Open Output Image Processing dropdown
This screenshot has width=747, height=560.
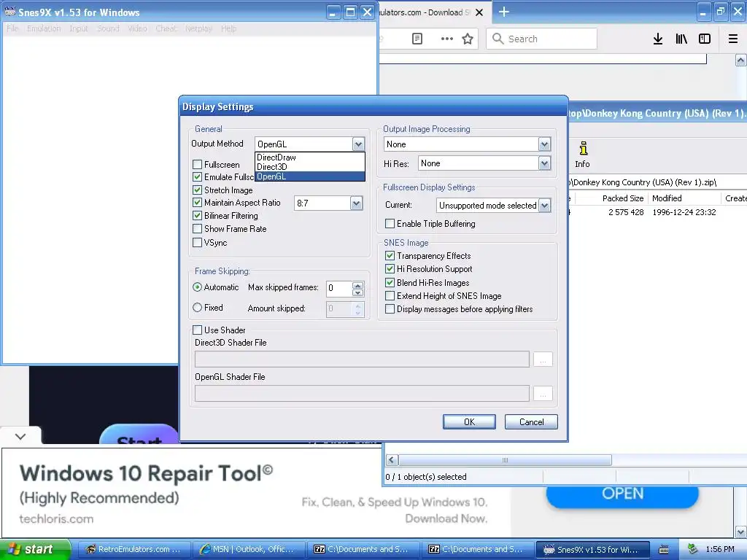click(x=544, y=144)
